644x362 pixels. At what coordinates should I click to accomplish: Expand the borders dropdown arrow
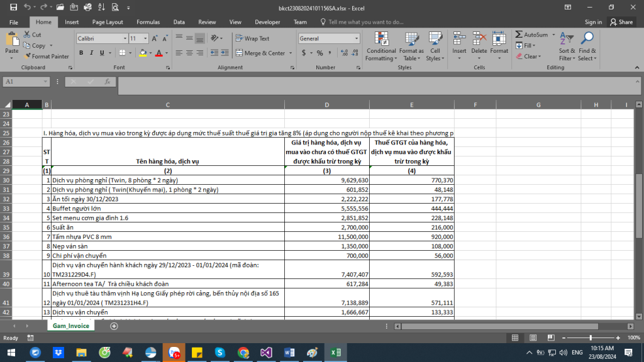coord(130,53)
